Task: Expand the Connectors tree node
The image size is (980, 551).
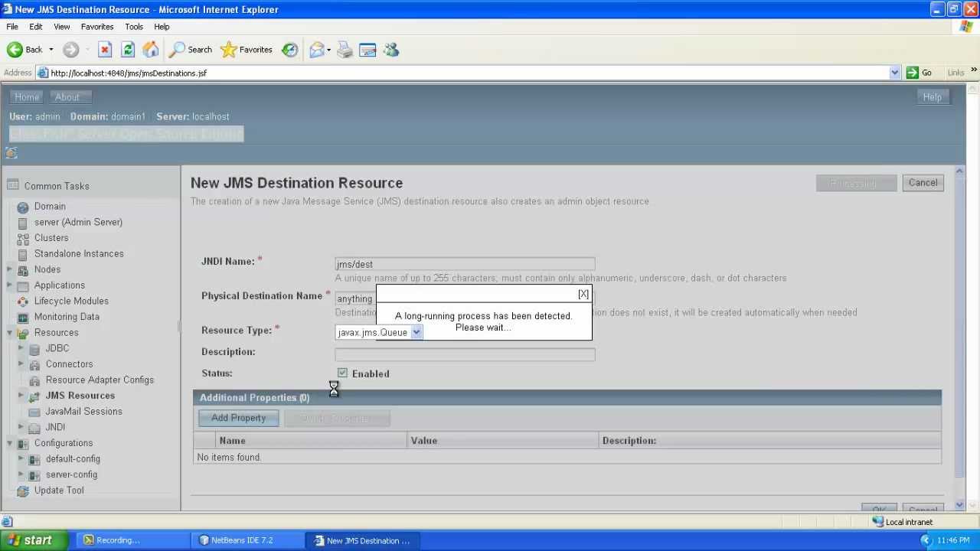Action: coord(21,364)
